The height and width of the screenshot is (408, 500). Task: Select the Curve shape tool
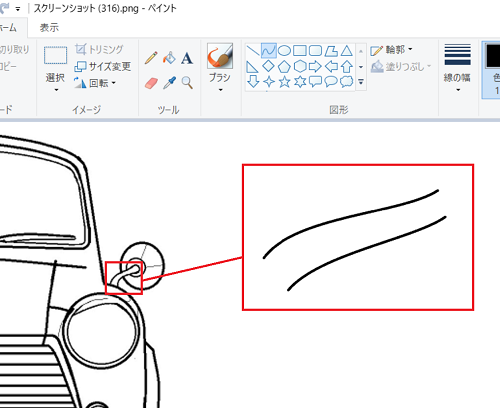click(268, 51)
